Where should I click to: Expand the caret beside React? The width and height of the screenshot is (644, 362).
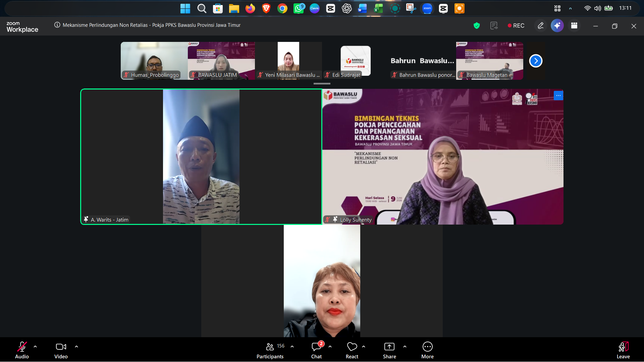pyautogui.click(x=364, y=347)
